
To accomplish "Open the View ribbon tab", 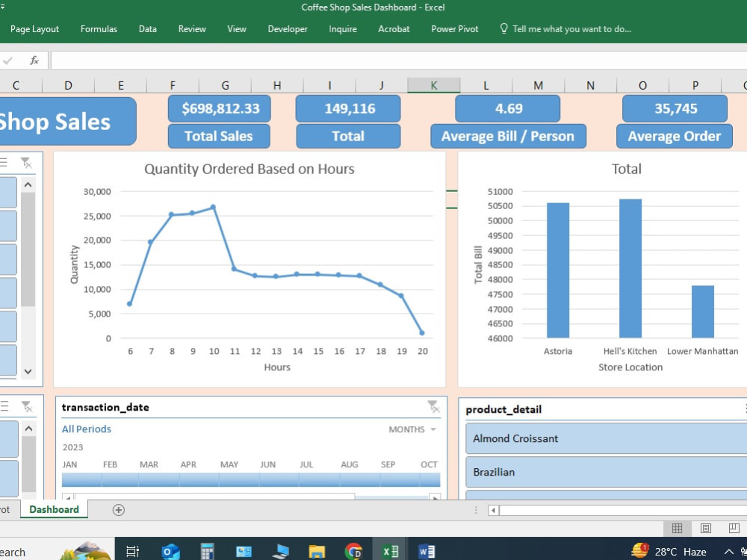I will click(237, 29).
